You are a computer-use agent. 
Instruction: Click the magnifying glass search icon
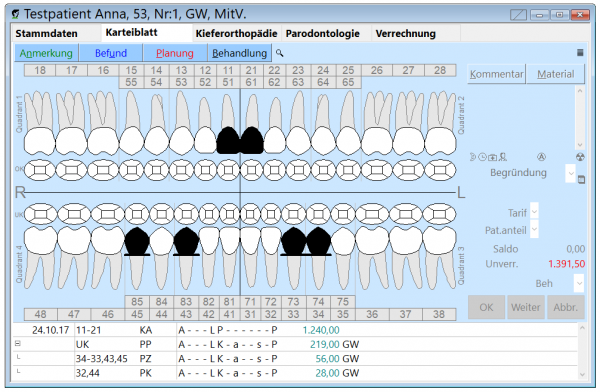click(x=280, y=53)
